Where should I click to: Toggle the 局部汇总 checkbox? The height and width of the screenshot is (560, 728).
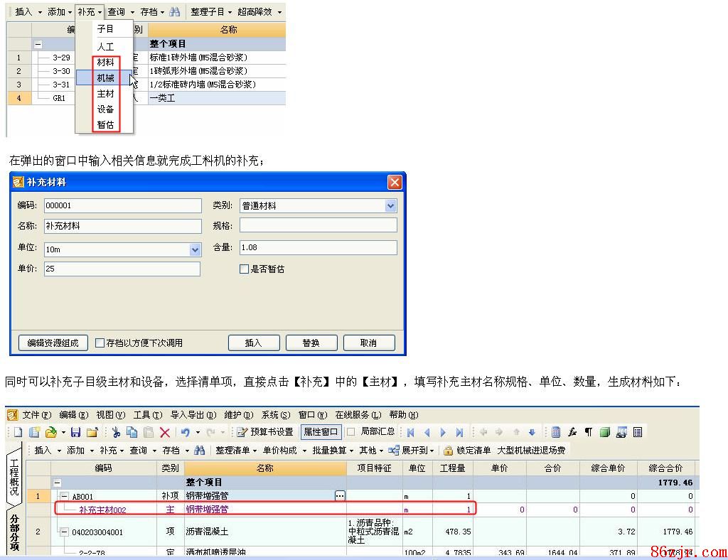[x=351, y=432]
